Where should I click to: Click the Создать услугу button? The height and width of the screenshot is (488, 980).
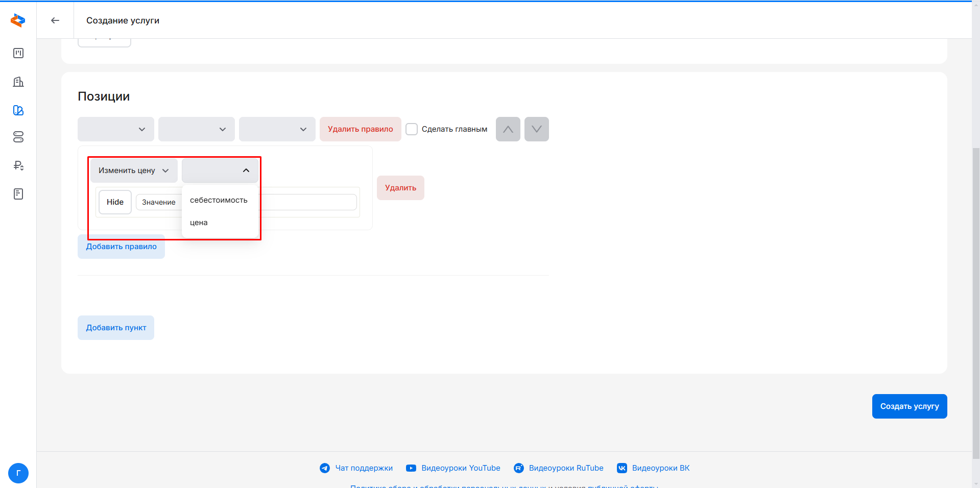909,406
